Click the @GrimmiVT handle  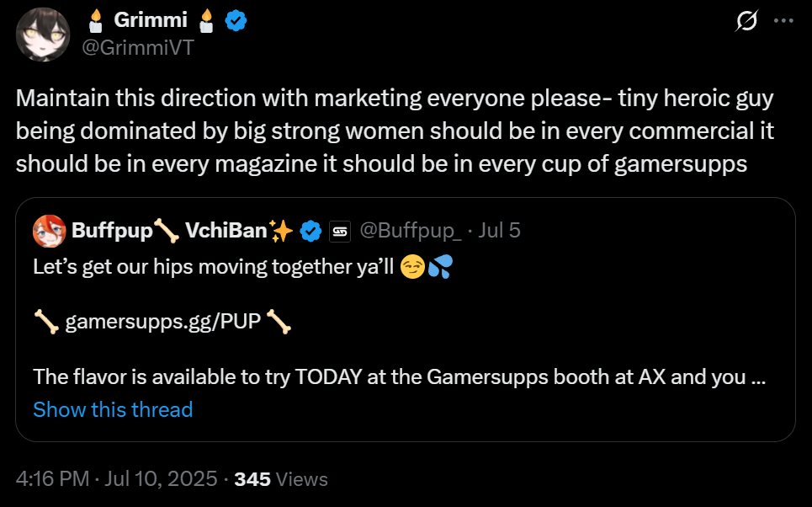pyautogui.click(x=137, y=47)
